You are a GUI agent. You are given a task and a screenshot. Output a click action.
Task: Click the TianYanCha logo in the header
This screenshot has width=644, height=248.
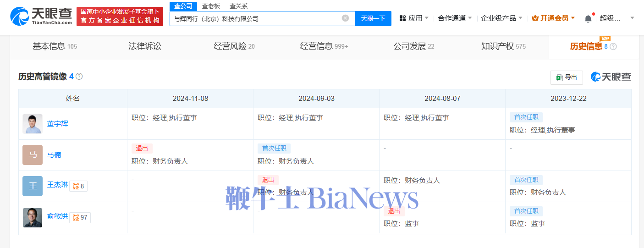point(41,16)
